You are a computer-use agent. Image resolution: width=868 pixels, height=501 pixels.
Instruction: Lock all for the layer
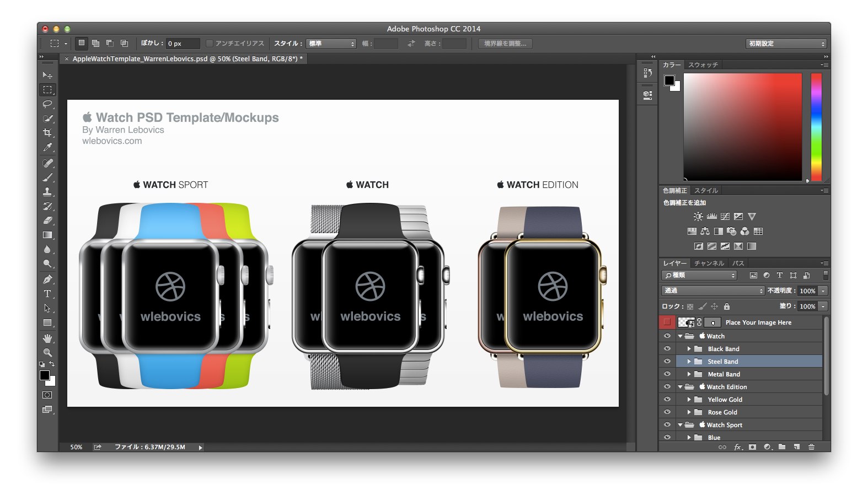click(x=727, y=306)
